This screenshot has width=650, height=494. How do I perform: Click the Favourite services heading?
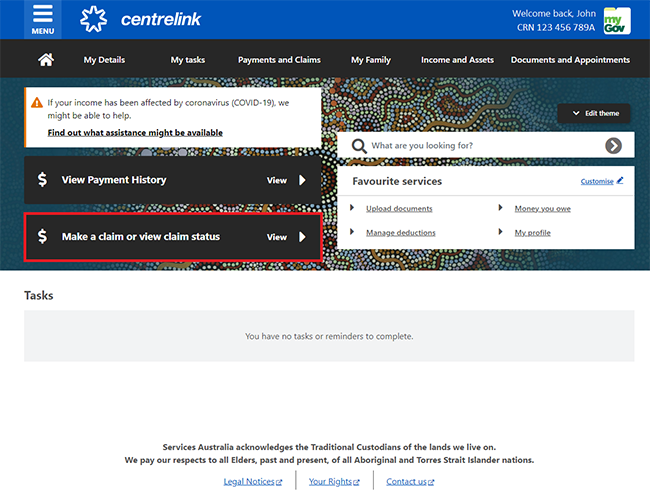pos(397,181)
